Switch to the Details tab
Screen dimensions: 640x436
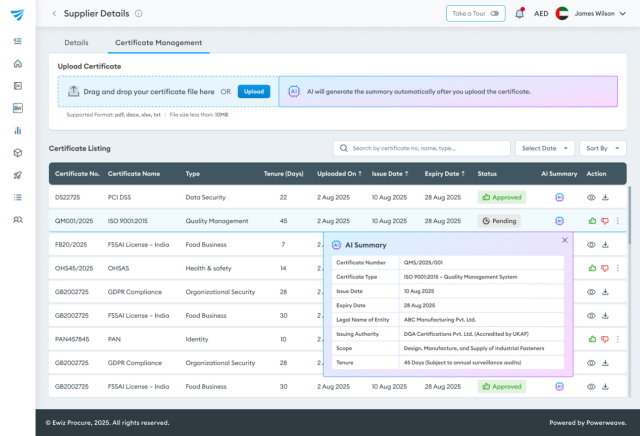click(x=76, y=42)
